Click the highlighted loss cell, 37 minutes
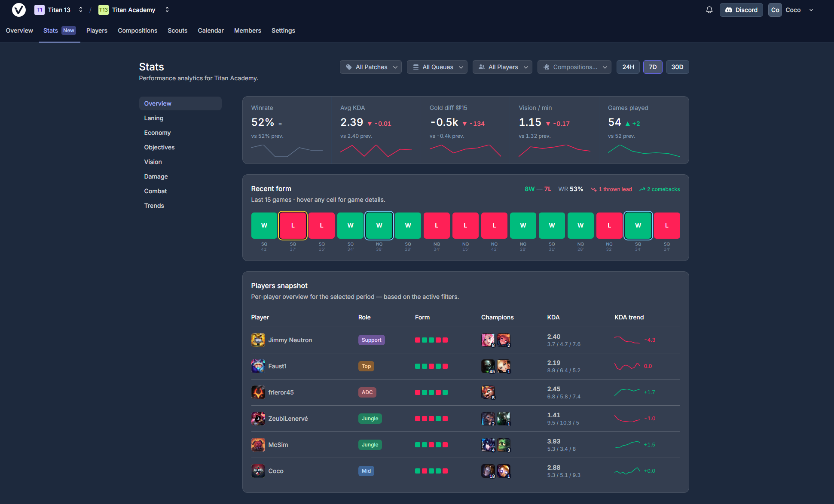This screenshot has height=504, width=834. click(293, 225)
